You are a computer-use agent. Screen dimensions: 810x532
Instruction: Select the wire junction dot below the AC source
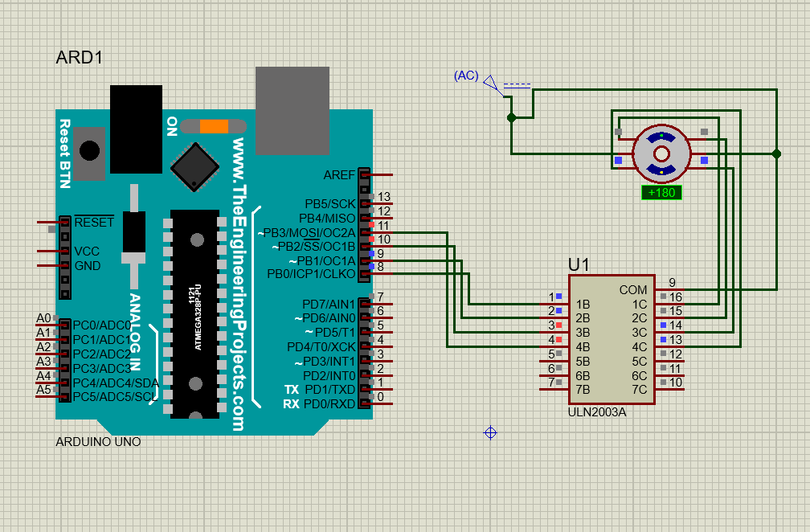[x=511, y=117]
